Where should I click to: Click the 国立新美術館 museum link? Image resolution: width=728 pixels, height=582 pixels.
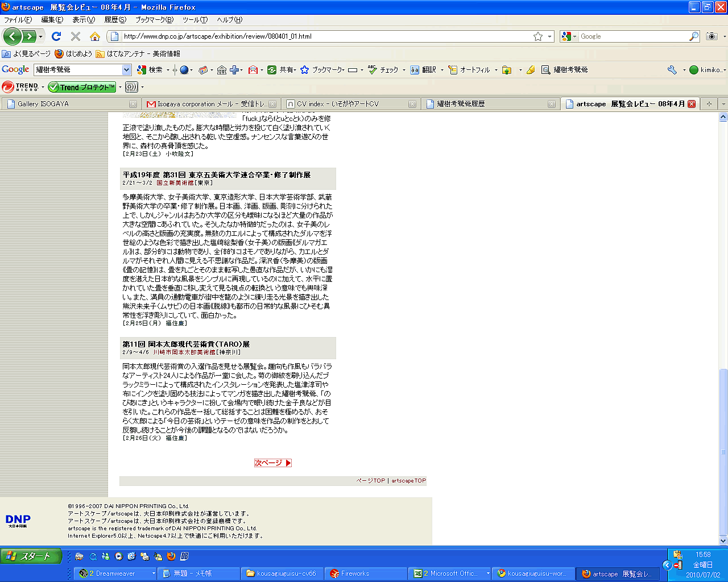click(x=175, y=183)
